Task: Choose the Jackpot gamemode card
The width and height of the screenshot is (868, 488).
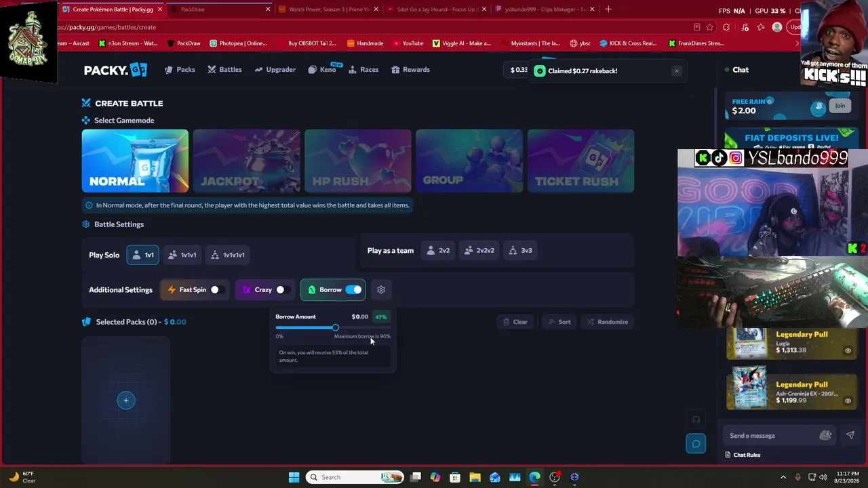Action: [246, 161]
